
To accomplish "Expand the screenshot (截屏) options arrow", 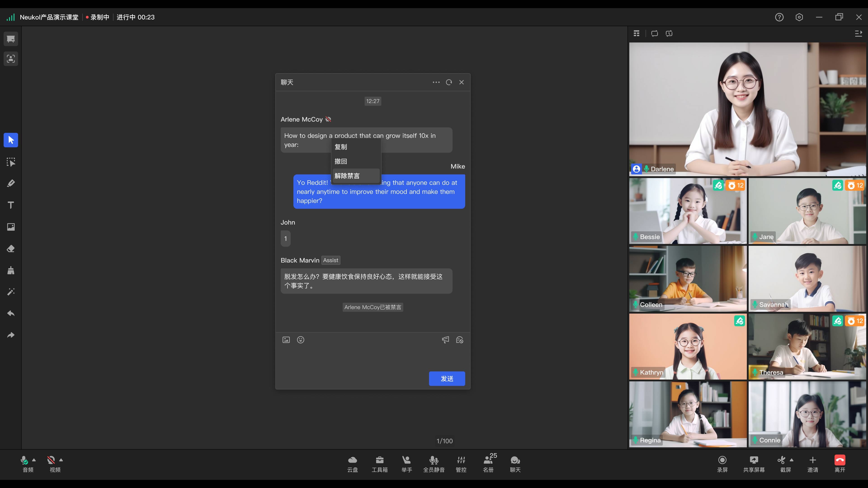I will point(792,460).
